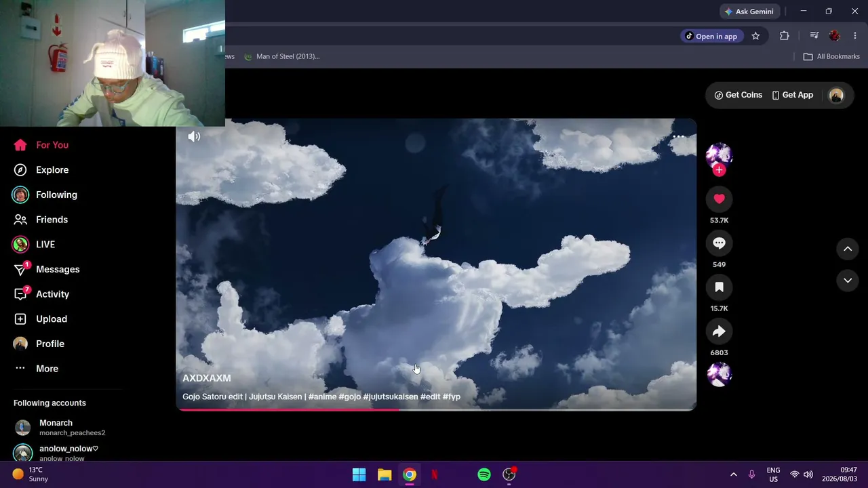
Task: Open the sound disc below the share button
Action: pyautogui.click(x=719, y=374)
